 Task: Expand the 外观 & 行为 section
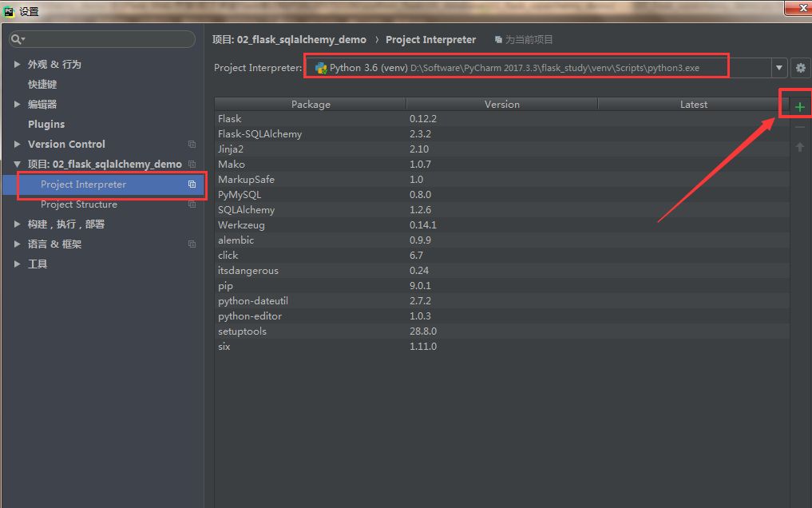click(17, 64)
